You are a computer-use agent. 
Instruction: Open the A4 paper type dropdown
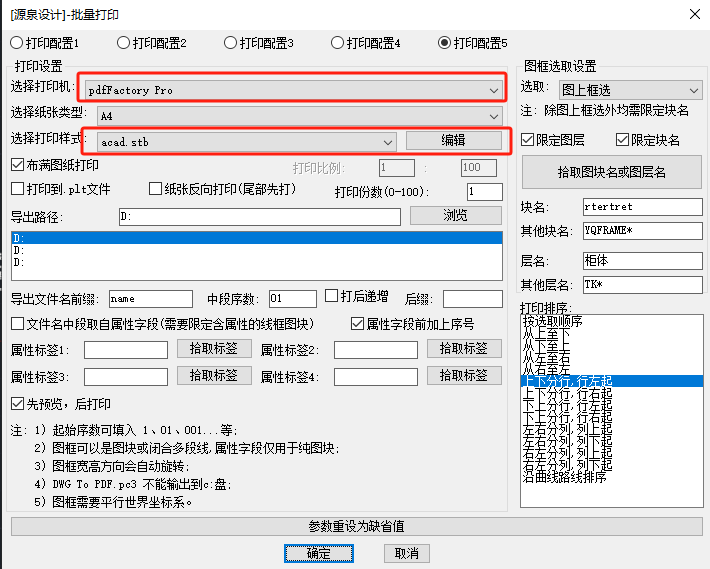(x=299, y=116)
